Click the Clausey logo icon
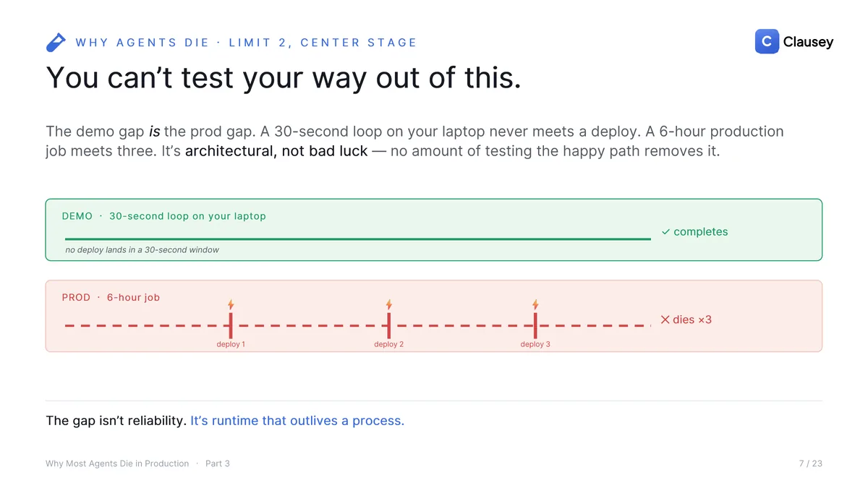 click(x=767, y=42)
